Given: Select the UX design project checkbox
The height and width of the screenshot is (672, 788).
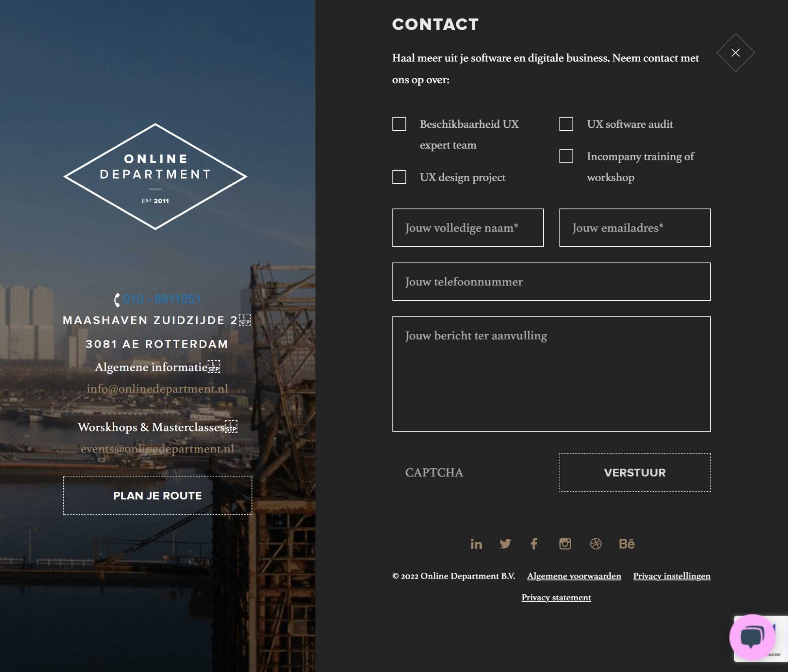Looking at the screenshot, I should pyautogui.click(x=400, y=177).
